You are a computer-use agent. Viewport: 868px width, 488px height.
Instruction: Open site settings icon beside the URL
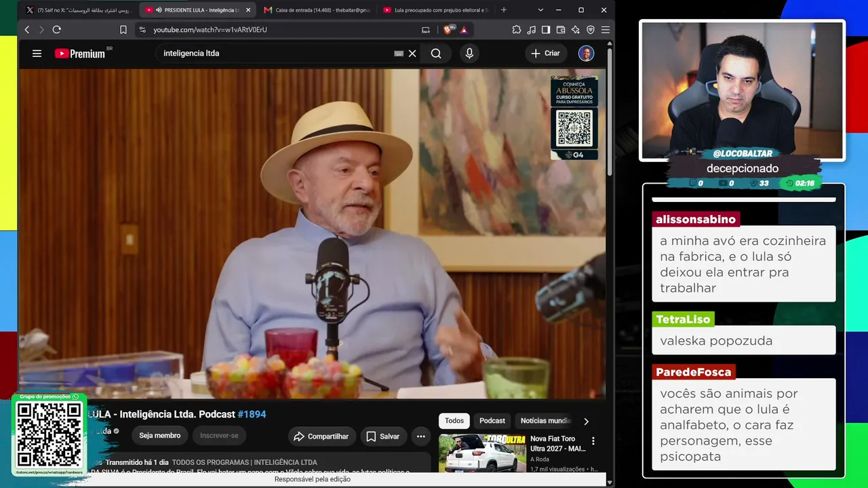(x=142, y=30)
